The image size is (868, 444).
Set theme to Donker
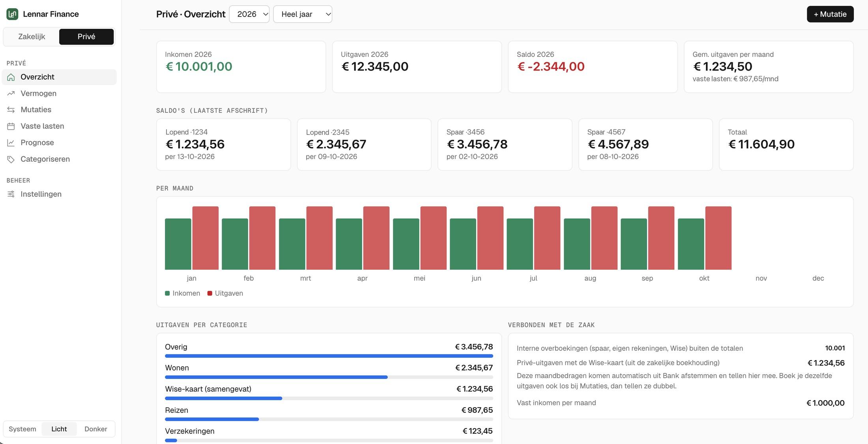pos(96,429)
